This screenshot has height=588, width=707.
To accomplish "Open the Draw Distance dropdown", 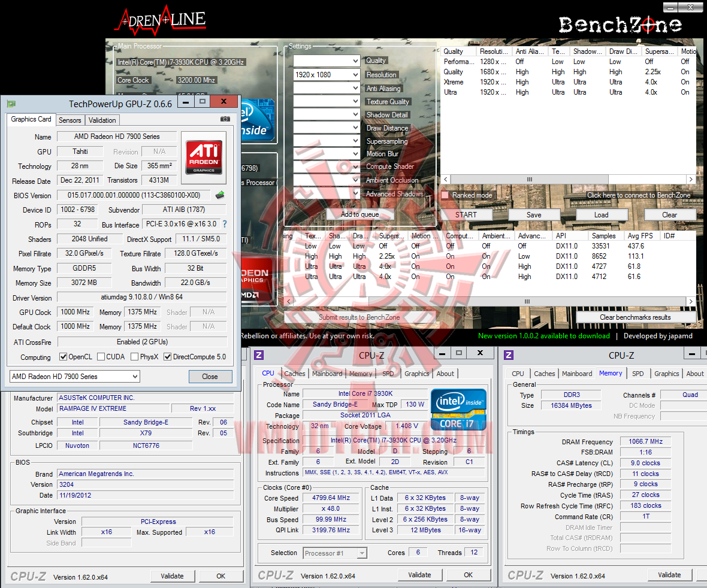I will tap(327, 128).
